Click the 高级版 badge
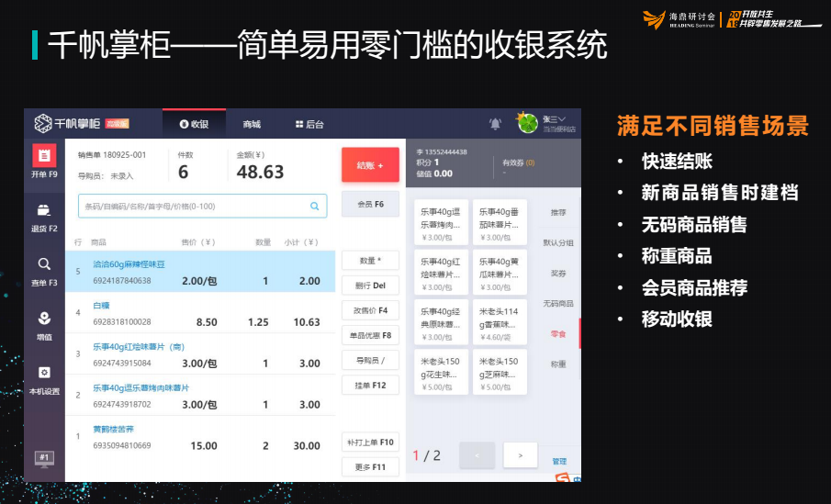Screen dimensions: 831x504 pos(118,124)
